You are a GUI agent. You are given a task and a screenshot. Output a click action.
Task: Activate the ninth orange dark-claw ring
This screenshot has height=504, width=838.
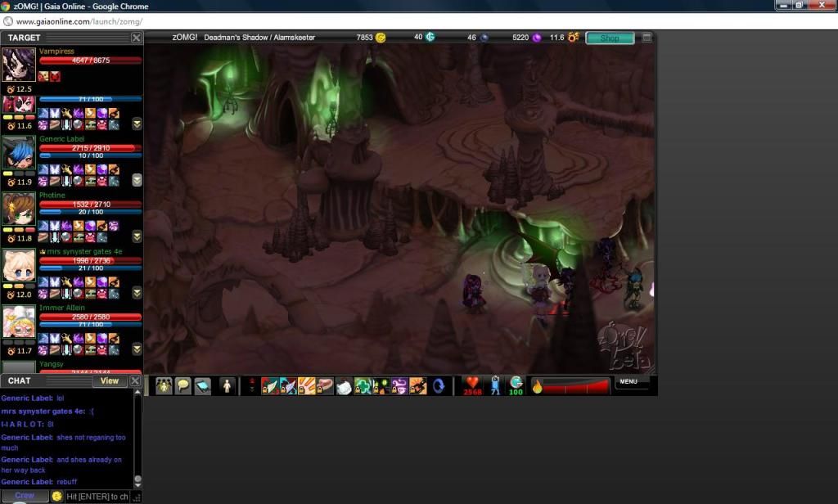pos(418,386)
